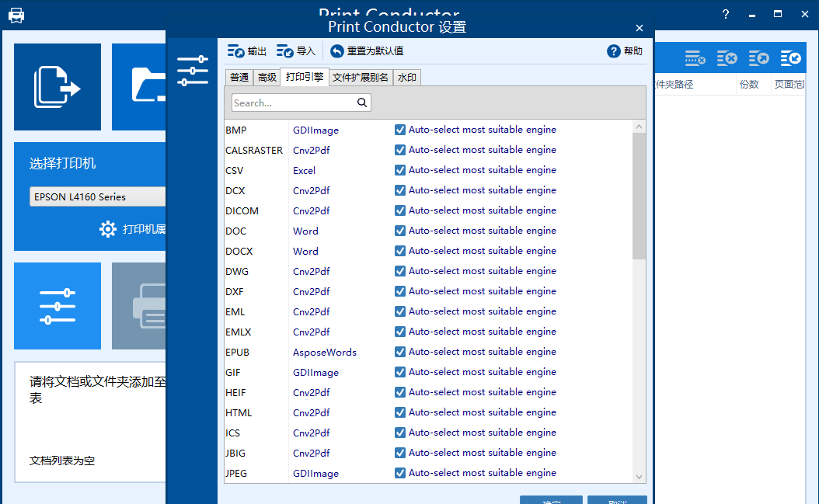The height and width of the screenshot is (504, 819).
Task: Toggle auto-select engine checkbox for EPUB
Action: [x=400, y=352]
